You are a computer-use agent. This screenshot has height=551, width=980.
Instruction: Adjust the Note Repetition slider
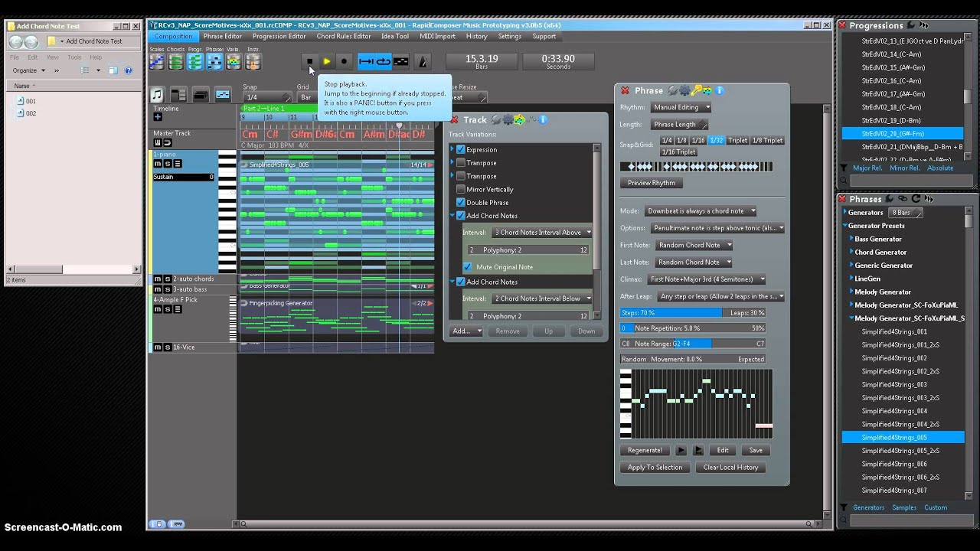(693, 328)
